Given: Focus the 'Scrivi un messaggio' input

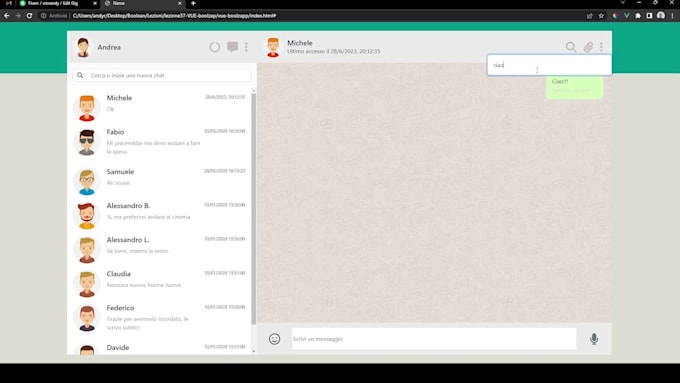Looking at the screenshot, I should [x=434, y=339].
